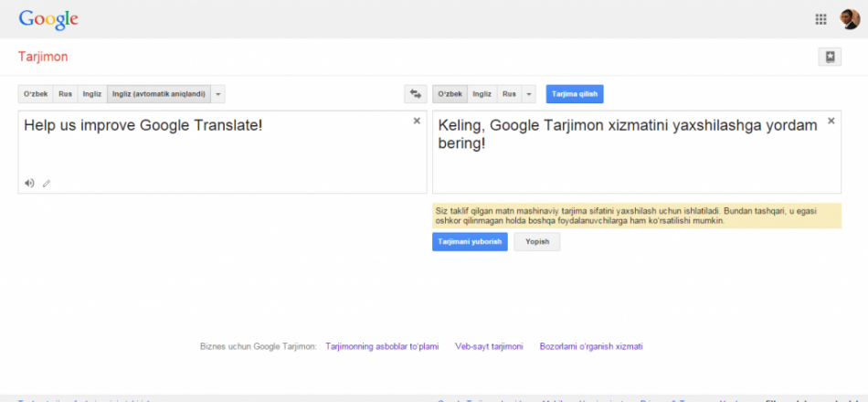Open the phrasebook star icon

(x=830, y=57)
